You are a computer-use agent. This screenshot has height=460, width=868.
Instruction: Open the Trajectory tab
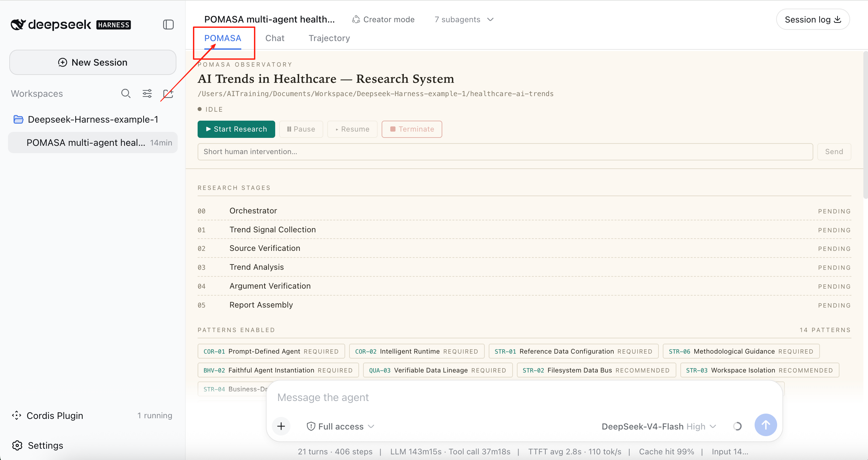click(329, 38)
